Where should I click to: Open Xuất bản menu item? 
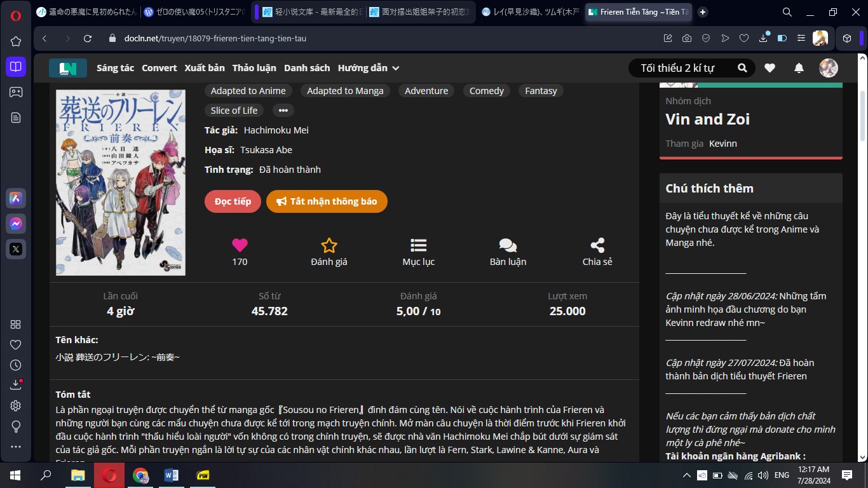(x=205, y=68)
